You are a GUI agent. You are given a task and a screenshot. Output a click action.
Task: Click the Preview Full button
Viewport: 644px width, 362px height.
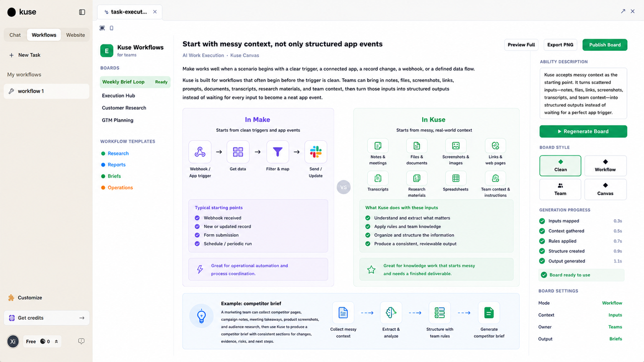click(x=521, y=45)
